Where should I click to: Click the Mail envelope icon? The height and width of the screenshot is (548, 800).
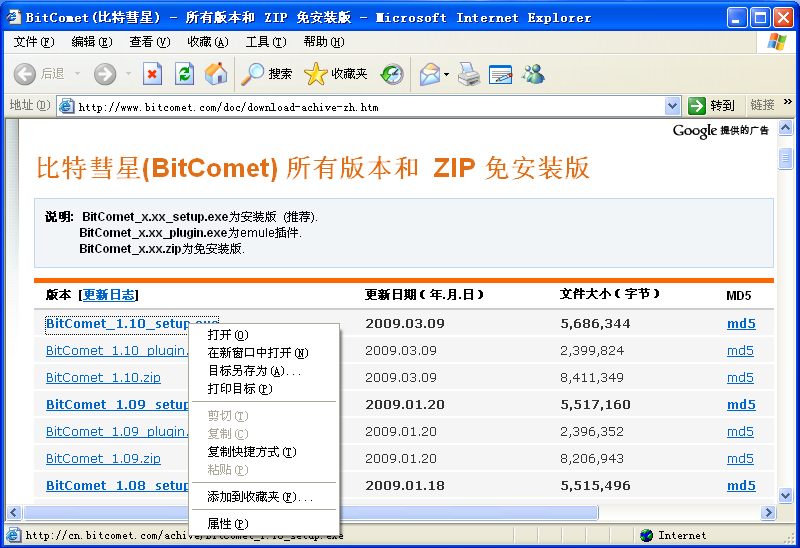click(430, 74)
